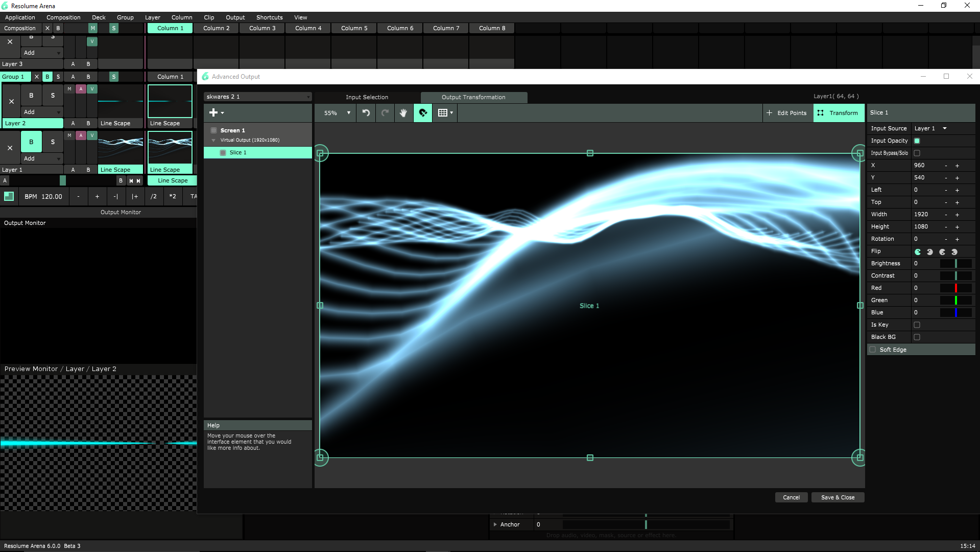Click the redo arrow in Advanced Output toolbar
The image size is (980, 552).
coord(385,113)
